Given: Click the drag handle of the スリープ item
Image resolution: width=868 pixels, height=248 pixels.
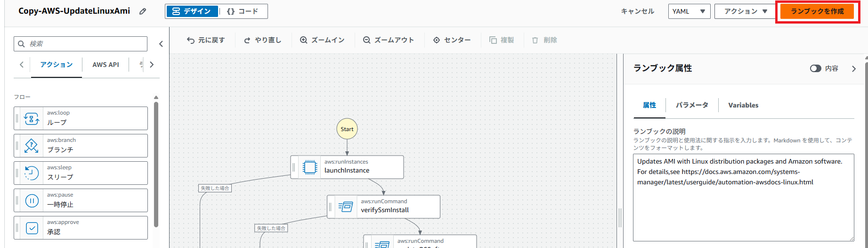Looking at the screenshot, I should [x=17, y=173].
